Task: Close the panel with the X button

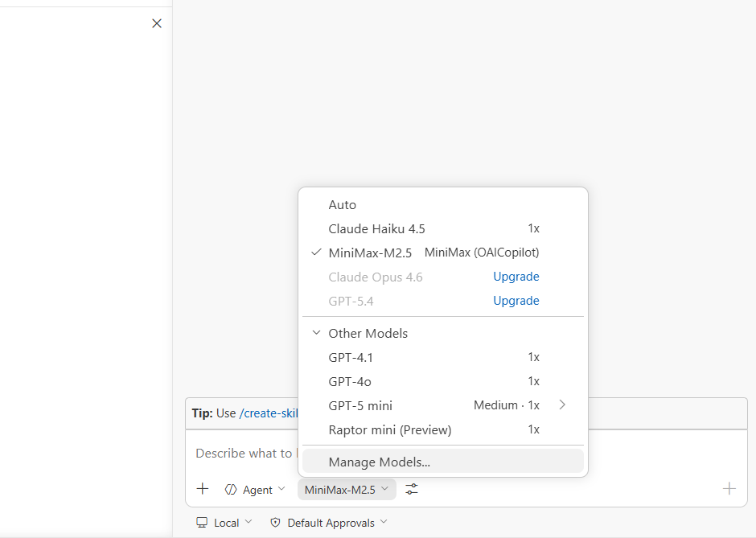Action: 157,23
